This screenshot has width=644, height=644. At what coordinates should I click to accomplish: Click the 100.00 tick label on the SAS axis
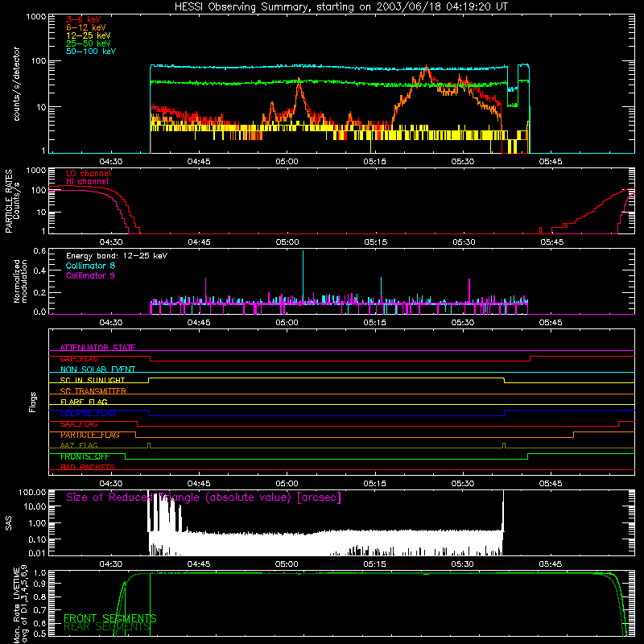point(32,492)
